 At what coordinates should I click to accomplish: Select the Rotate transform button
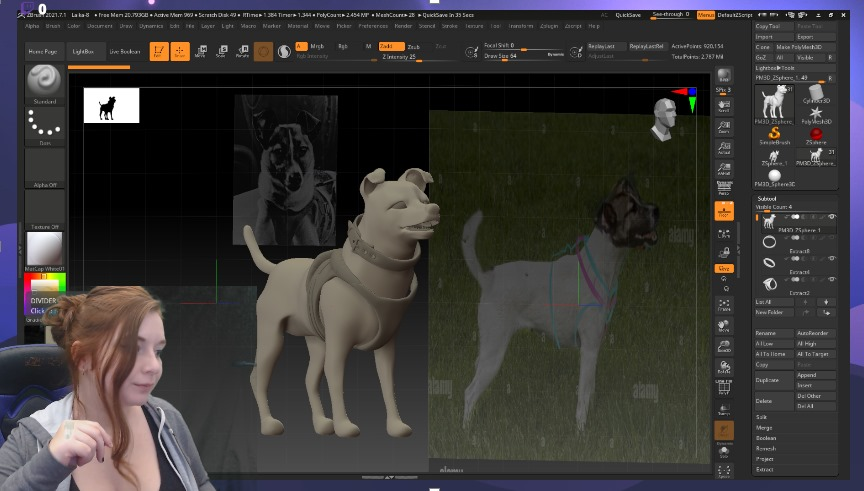242,51
